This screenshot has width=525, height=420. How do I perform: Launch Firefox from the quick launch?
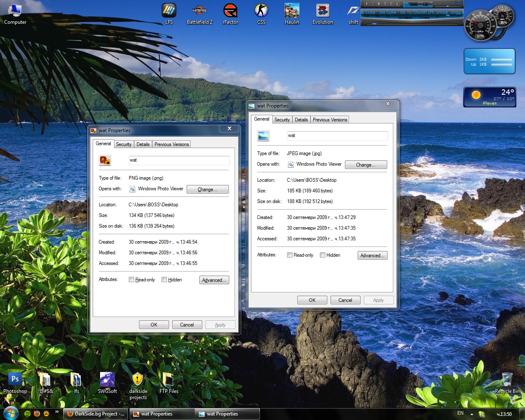point(37,413)
